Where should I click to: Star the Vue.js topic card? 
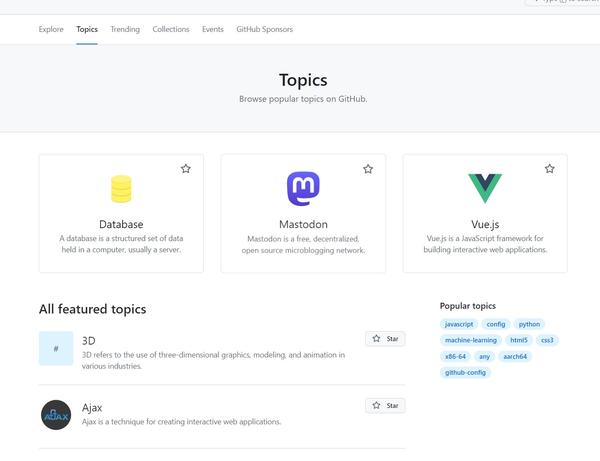tap(550, 169)
